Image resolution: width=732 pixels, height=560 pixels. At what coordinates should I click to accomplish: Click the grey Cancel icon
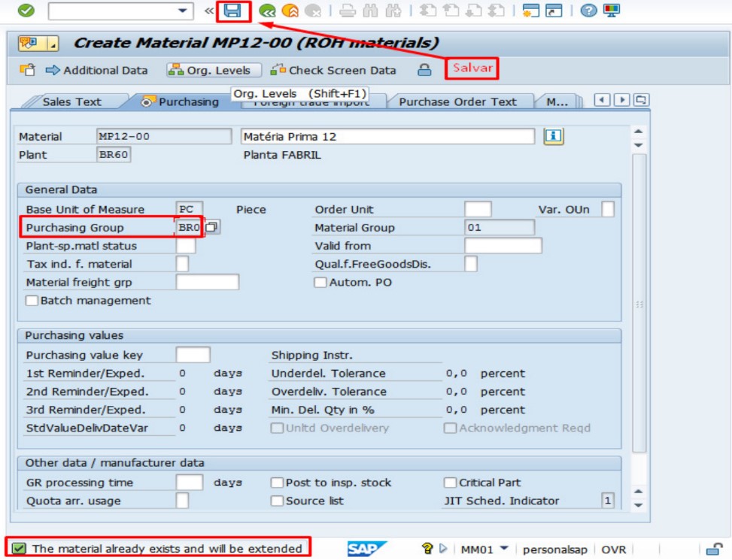click(313, 11)
